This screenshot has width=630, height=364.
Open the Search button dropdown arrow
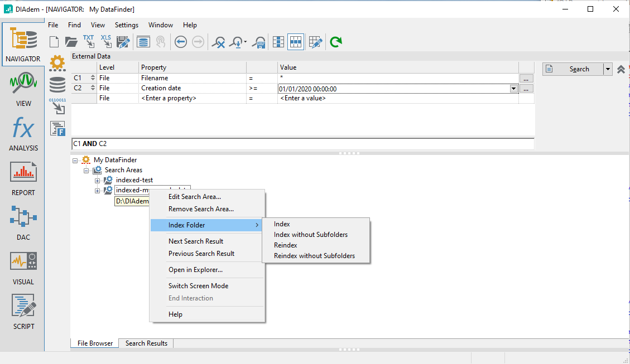(x=608, y=69)
